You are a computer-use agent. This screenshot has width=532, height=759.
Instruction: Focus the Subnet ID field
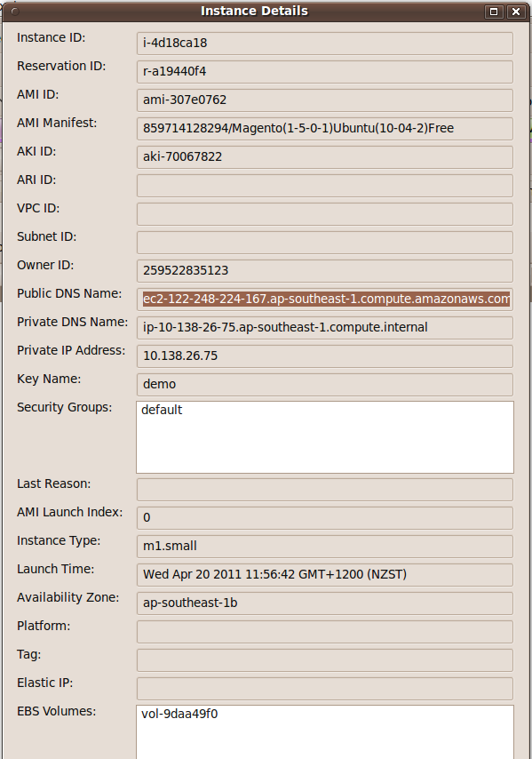coord(324,243)
